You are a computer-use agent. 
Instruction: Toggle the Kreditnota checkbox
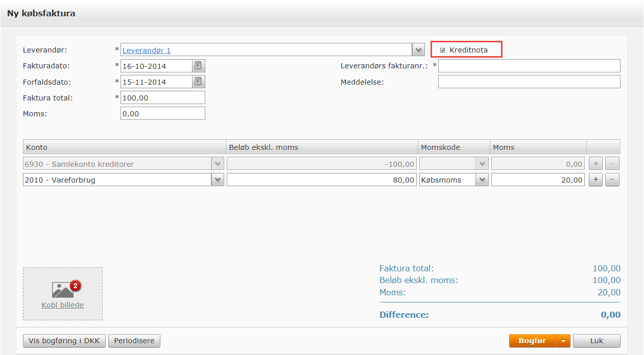[443, 50]
